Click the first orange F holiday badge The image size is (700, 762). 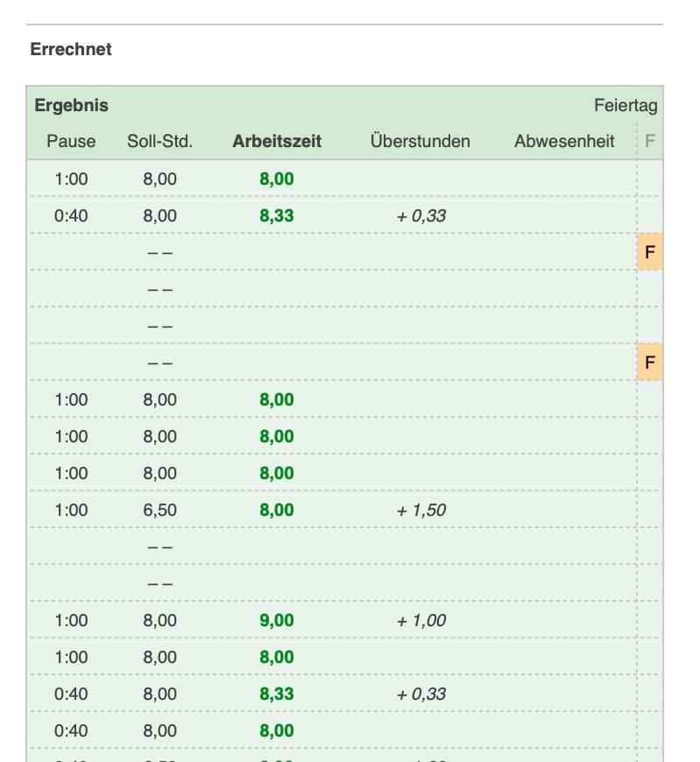[x=649, y=252]
